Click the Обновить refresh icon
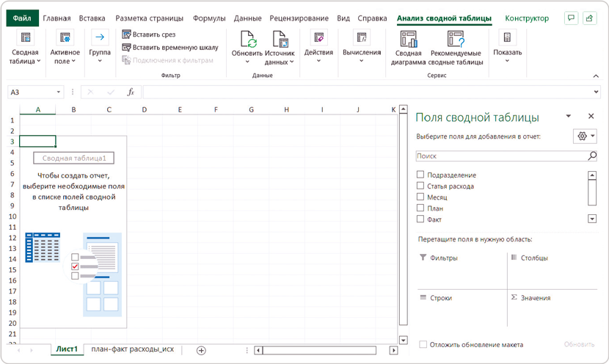Viewport: 609px width, 364px height. [247, 40]
